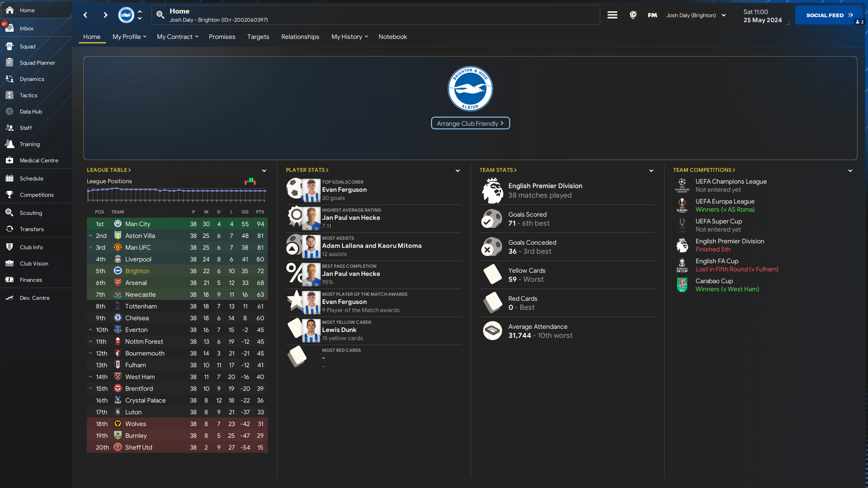Go back with the left arrow

(x=85, y=15)
